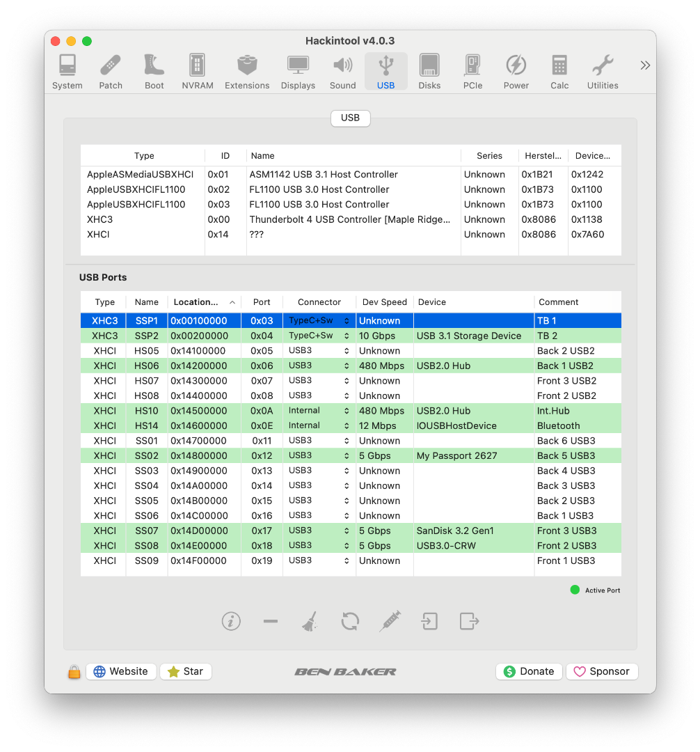Click the info icon below USB ports
700x752 pixels.
pyautogui.click(x=231, y=621)
